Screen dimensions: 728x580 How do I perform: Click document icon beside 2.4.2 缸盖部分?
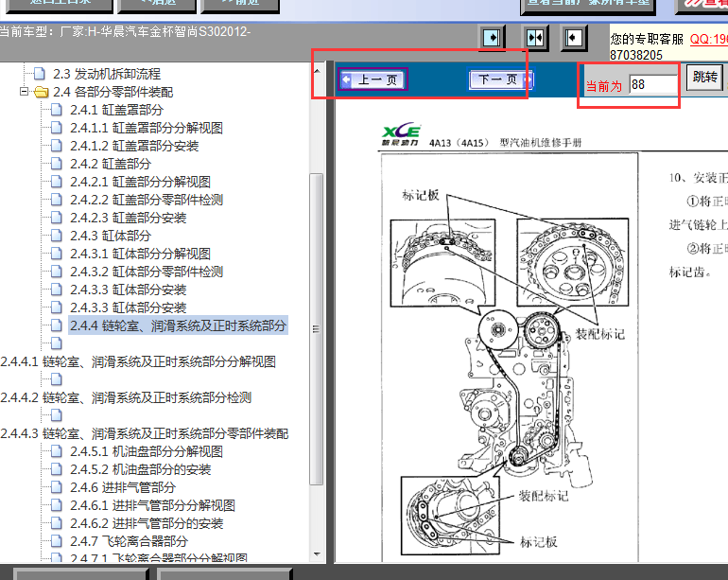click(x=56, y=164)
